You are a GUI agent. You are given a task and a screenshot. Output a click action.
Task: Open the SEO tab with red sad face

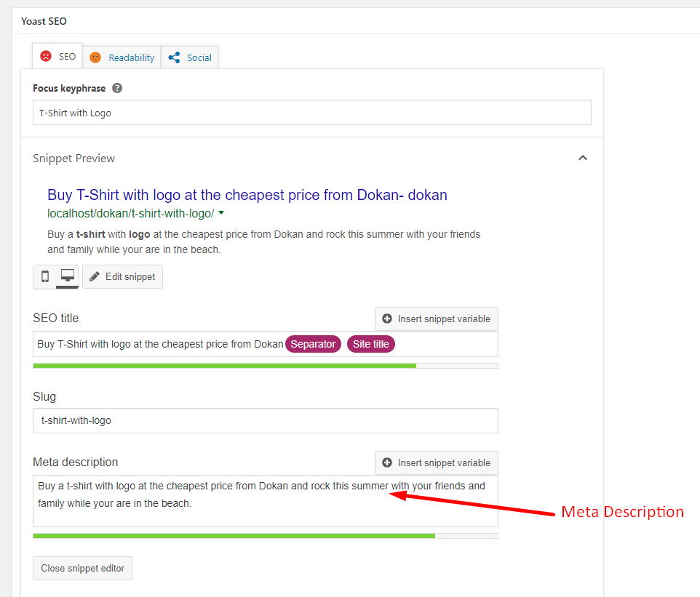tap(57, 56)
